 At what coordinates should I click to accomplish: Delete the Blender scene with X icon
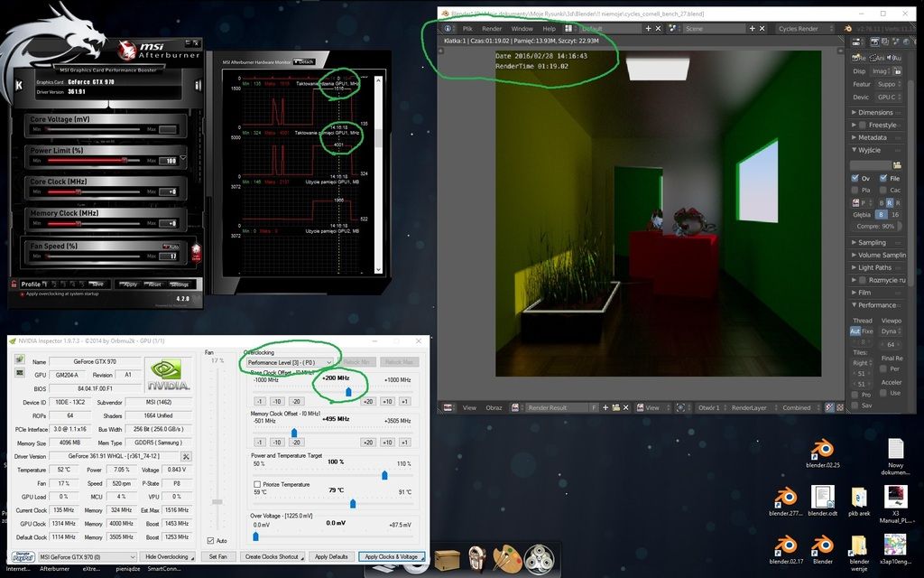(762, 28)
